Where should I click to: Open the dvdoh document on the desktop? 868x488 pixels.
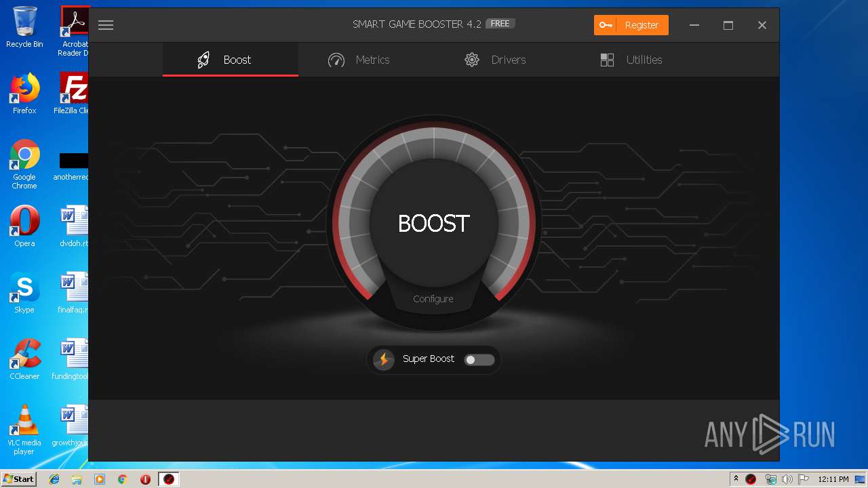[x=74, y=227]
